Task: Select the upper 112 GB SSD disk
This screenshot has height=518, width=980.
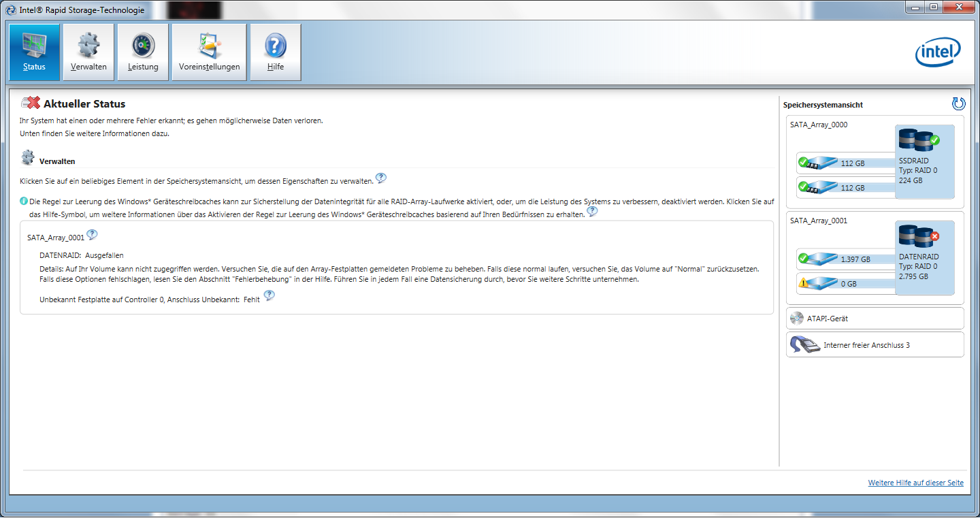Action: 845,163
